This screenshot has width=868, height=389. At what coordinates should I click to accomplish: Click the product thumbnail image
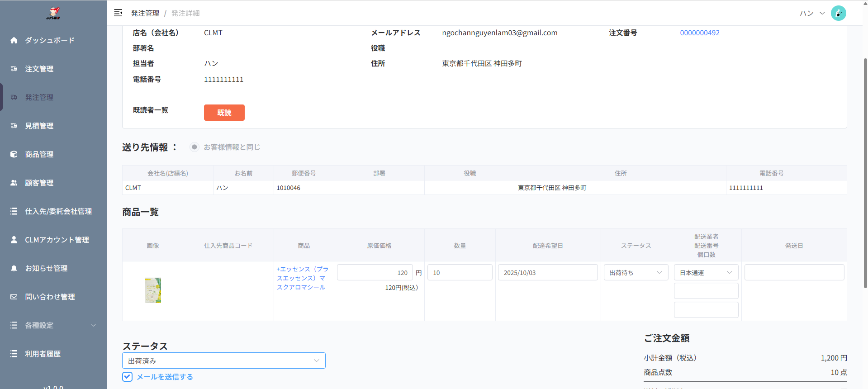pos(153,290)
